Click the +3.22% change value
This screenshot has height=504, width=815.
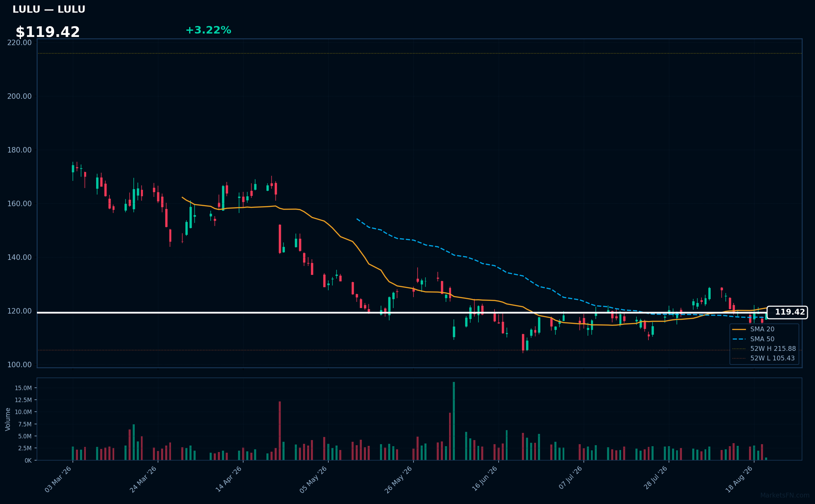coord(208,30)
